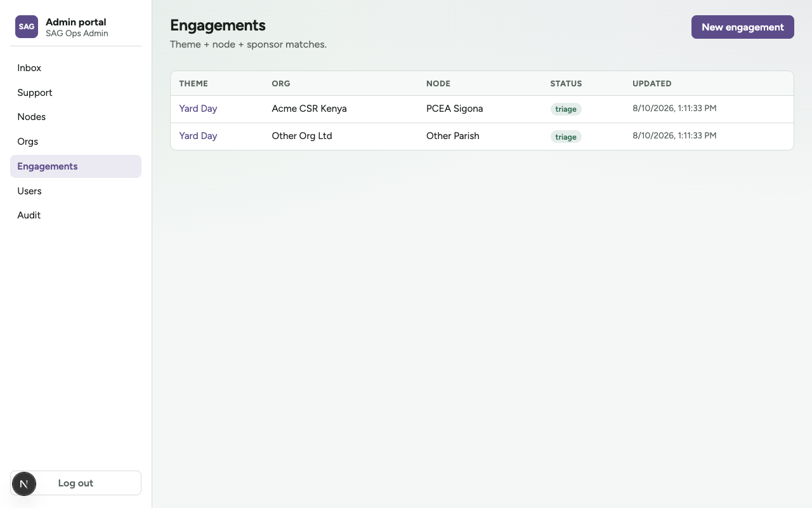
Task: Click the SAG Ops Admin label
Action: [x=77, y=34]
